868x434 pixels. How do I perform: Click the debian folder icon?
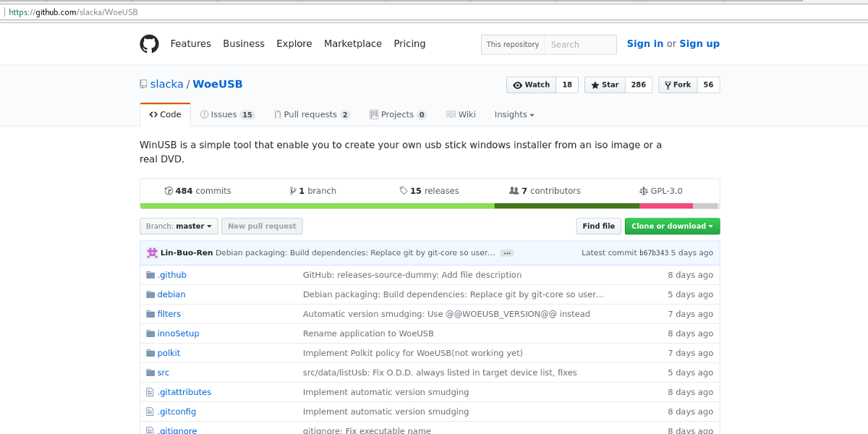150,294
